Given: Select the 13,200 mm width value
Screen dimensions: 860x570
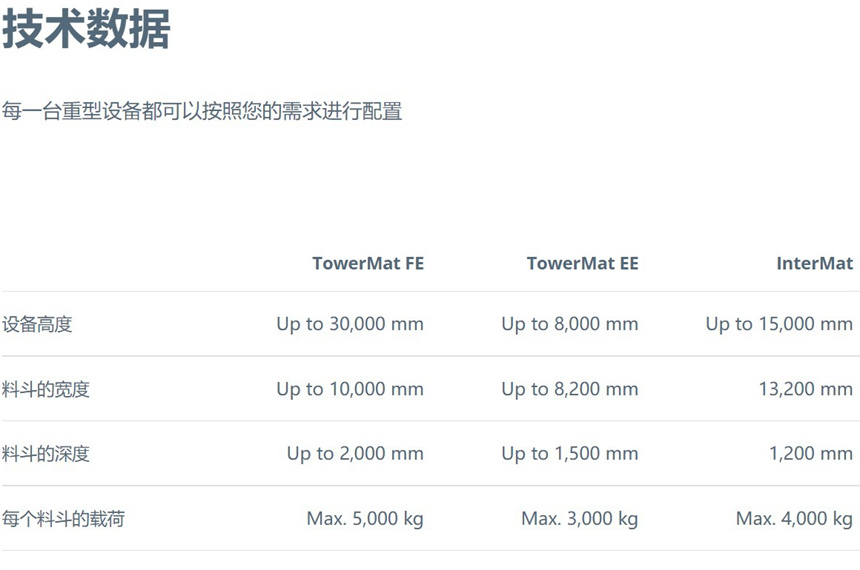Looking at the screenshot, I should [805, 389].
